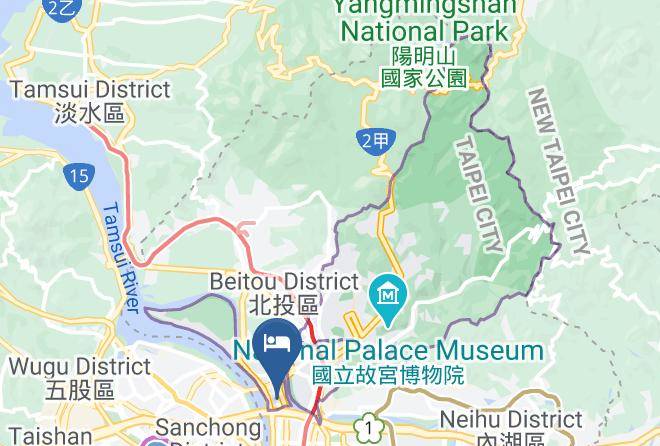This screenshot has height=446, width=660.
Task: Click the red arrow on Beitou road
Action: pyautogui.click(x=245, y=229)
